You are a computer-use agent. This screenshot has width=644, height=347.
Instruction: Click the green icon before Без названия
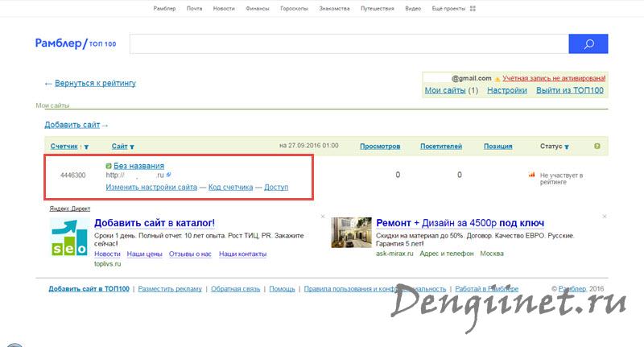pyautogui.click(x=109, y=166)
